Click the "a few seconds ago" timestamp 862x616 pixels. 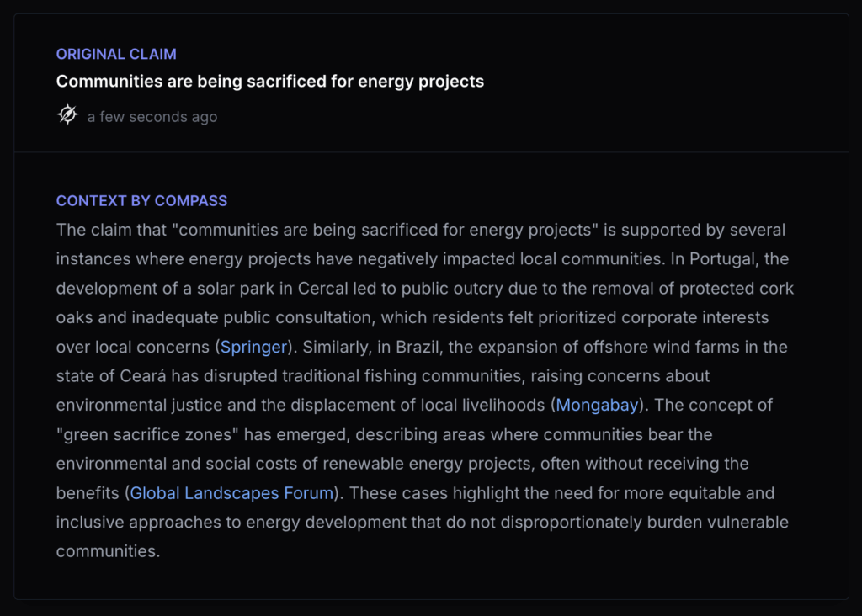coord(152,117)
